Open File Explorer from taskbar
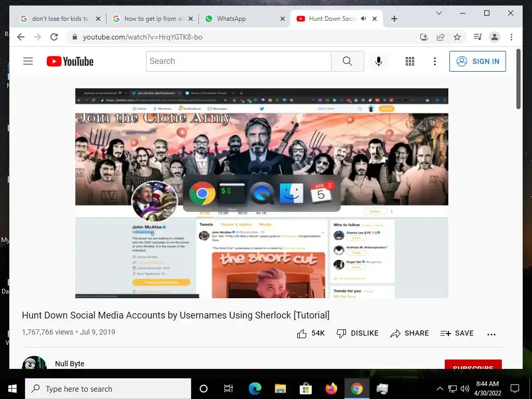The width and height of the screenshot is (532, 399). click(280, 389)
